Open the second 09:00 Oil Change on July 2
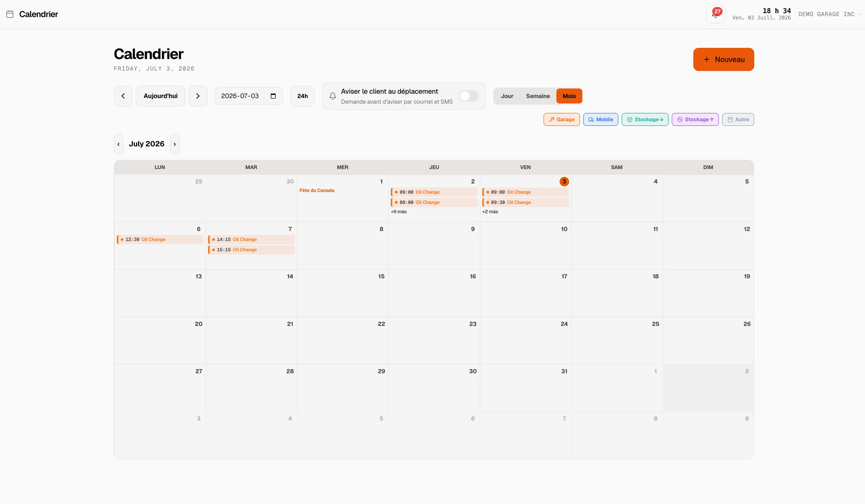This screenshot has height=504, width=865. pos(434,202)
